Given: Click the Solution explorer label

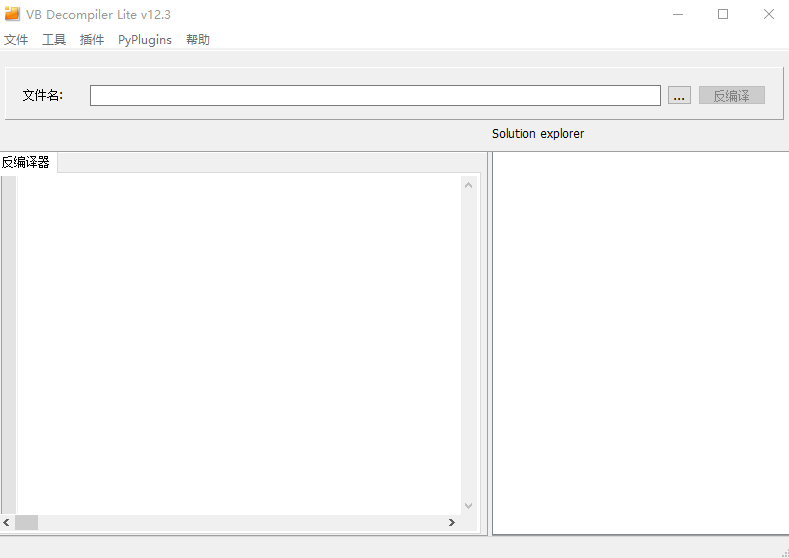Looking at the screenshot, I should point(538,134).
